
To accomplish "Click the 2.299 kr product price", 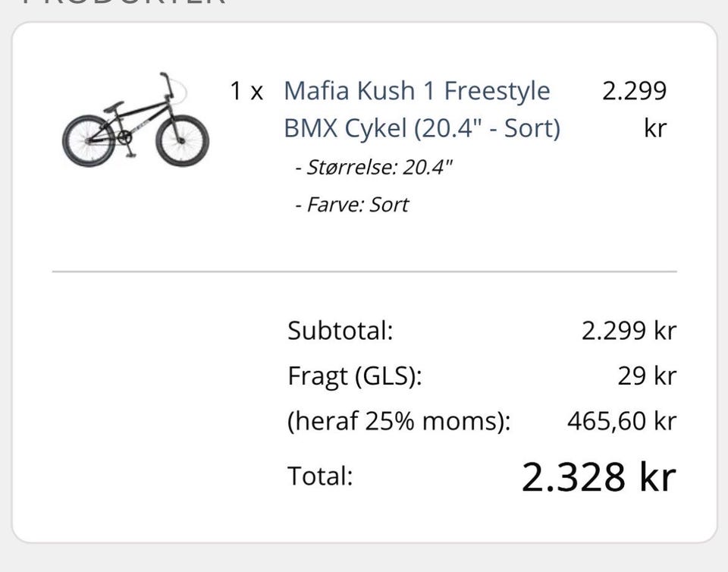I will point(635,109).
